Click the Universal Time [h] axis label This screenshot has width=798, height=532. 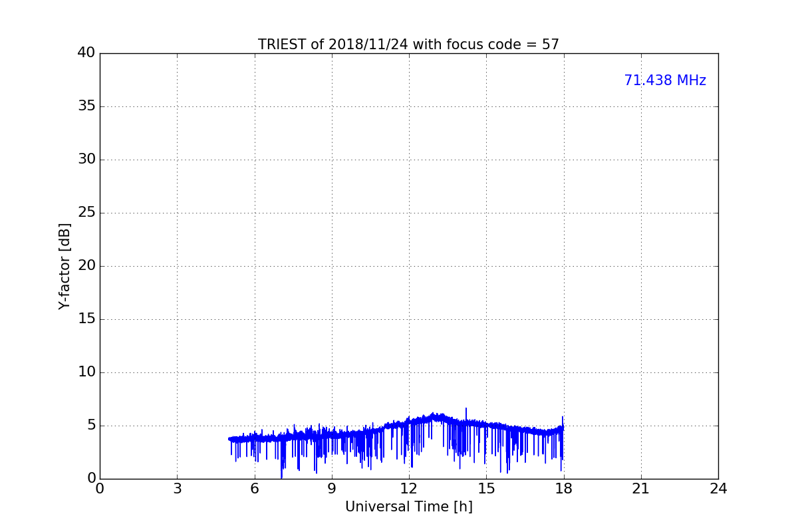(408, 507)
